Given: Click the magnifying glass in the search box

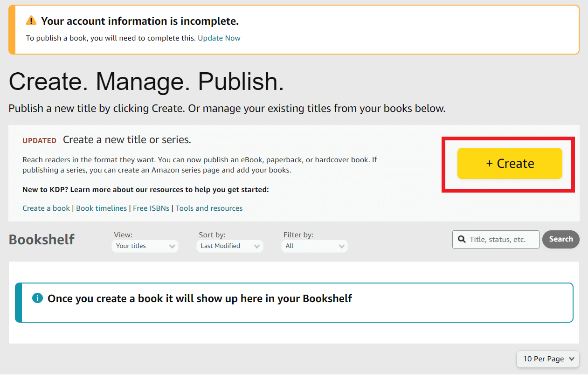Looking at the screenshot, I should tap(462, 239).
